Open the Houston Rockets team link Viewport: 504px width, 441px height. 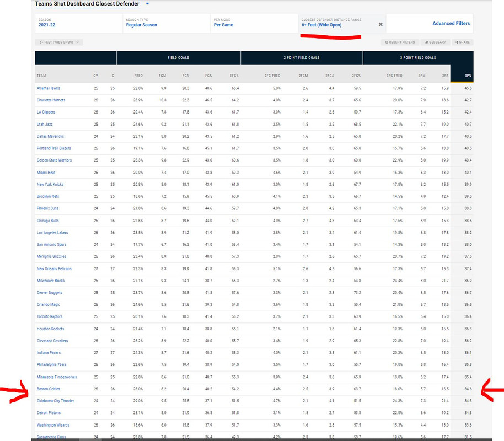(50, 329)
